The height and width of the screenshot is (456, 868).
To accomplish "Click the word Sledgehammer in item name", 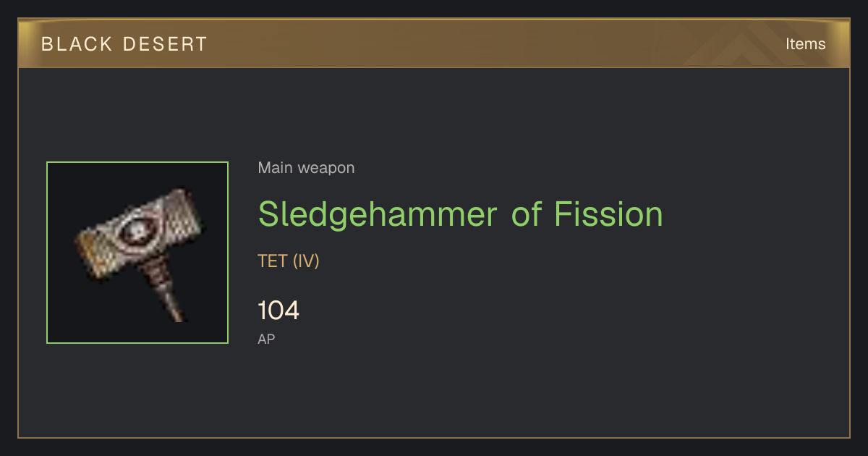I will pyautogui.click(x=378, y=214).
